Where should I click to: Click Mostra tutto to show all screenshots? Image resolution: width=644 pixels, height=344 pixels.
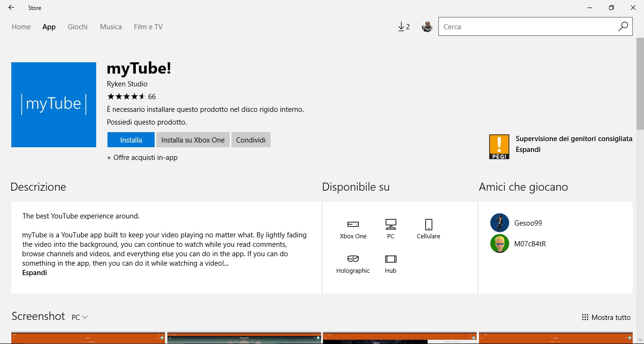pyautogui.click(x=611, y=318)
